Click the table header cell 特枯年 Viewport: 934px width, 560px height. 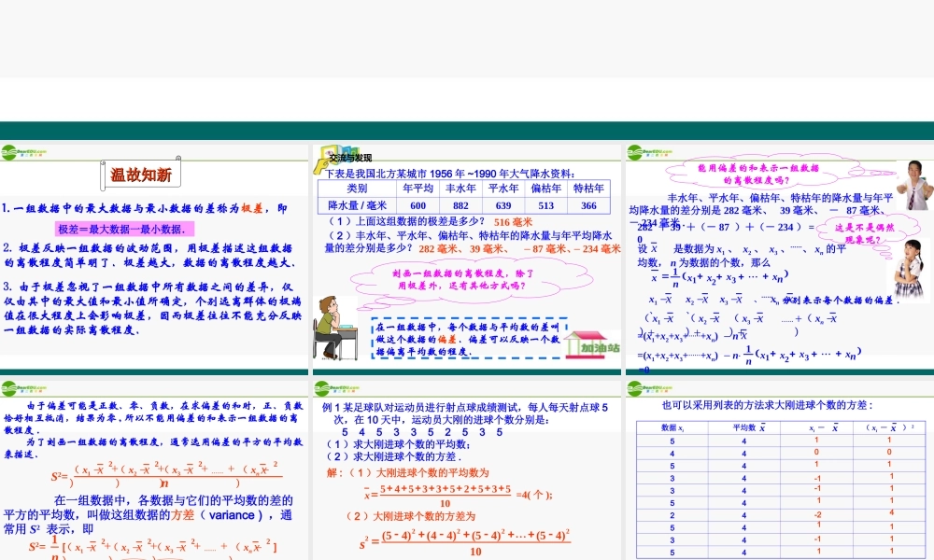(x=588, y=188)
